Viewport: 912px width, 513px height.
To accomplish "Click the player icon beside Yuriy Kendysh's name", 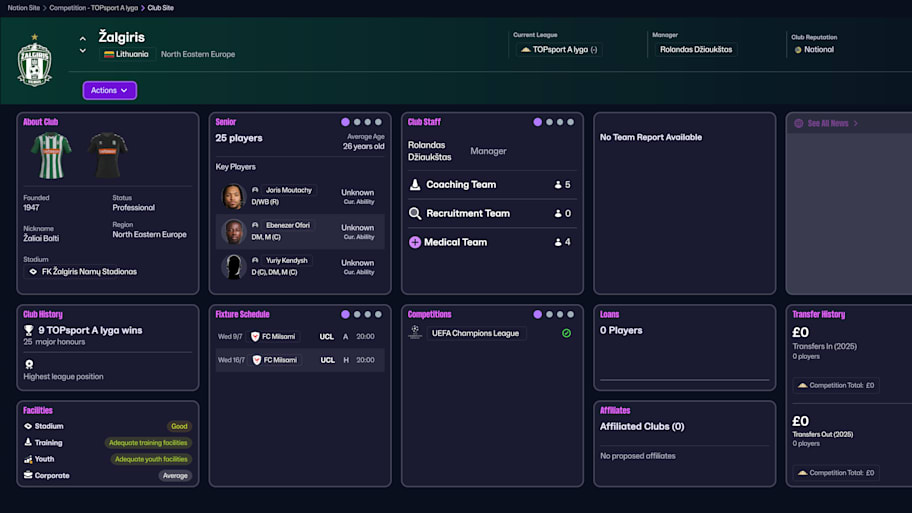I will [x=255, y=261].
